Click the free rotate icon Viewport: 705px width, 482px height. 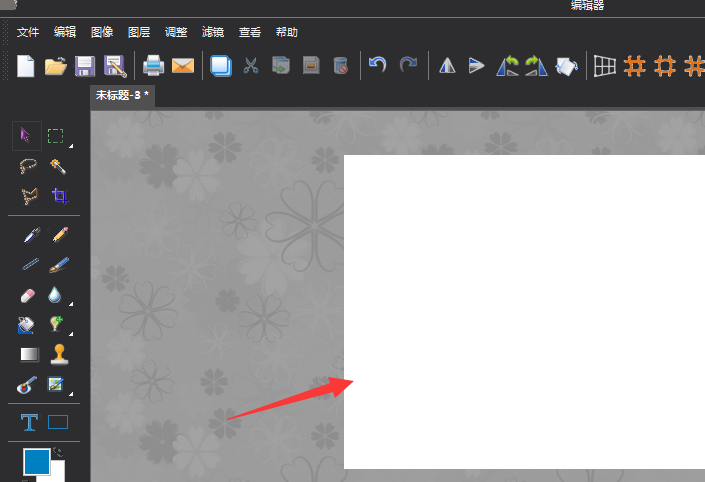pos(567,67)
